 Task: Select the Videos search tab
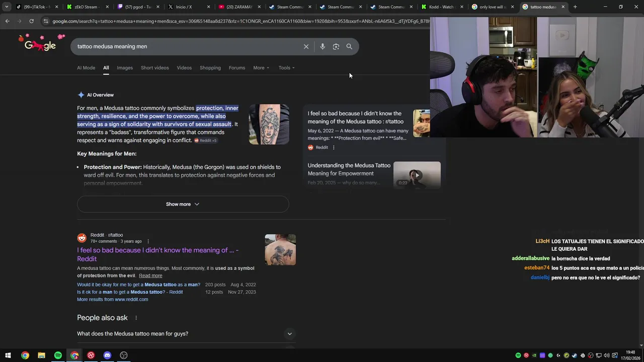click(184, 68)
